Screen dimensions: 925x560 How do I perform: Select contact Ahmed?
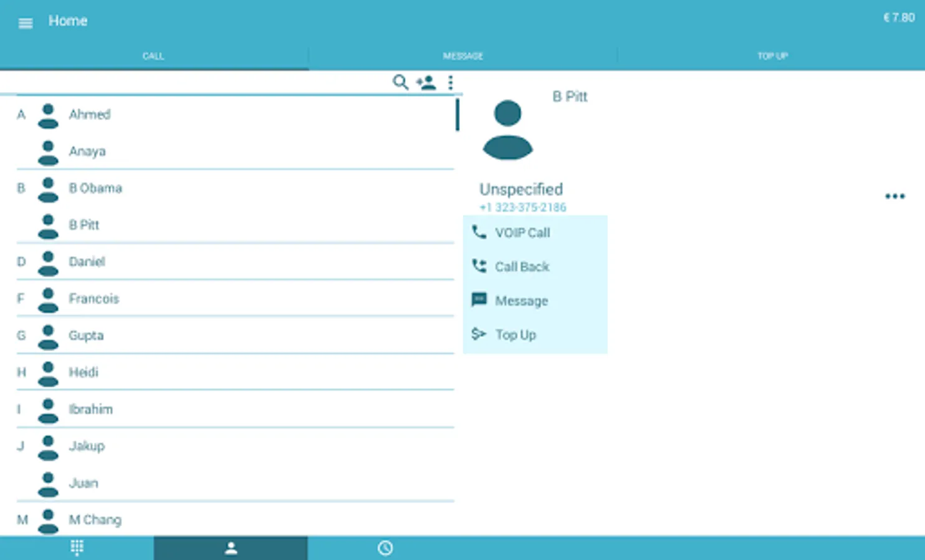[235, 114]
